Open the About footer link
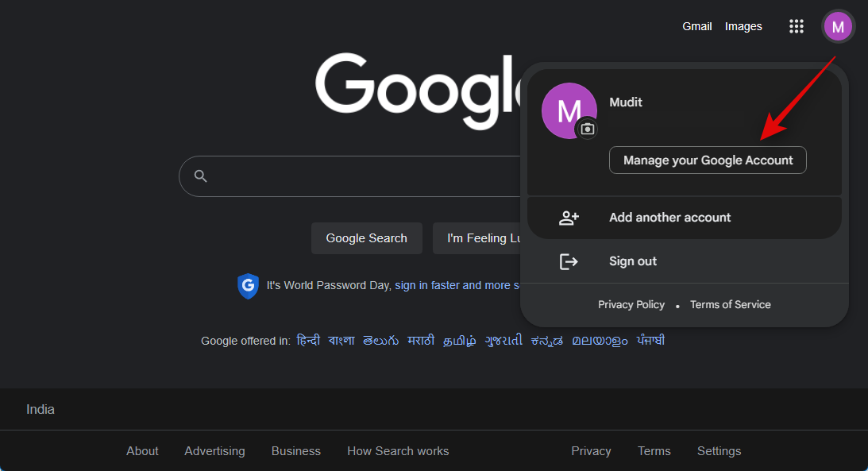The width and height of the screenshot is (868, 471). [x=142, y=451]
